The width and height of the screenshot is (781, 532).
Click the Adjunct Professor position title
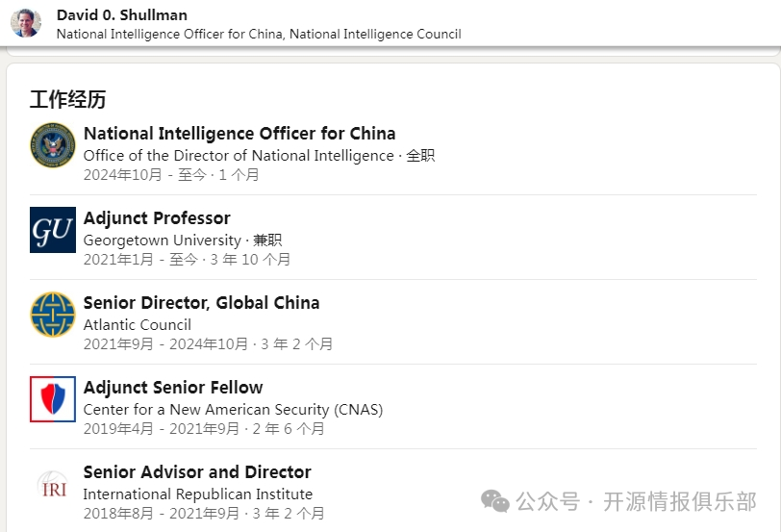[157, 218]
